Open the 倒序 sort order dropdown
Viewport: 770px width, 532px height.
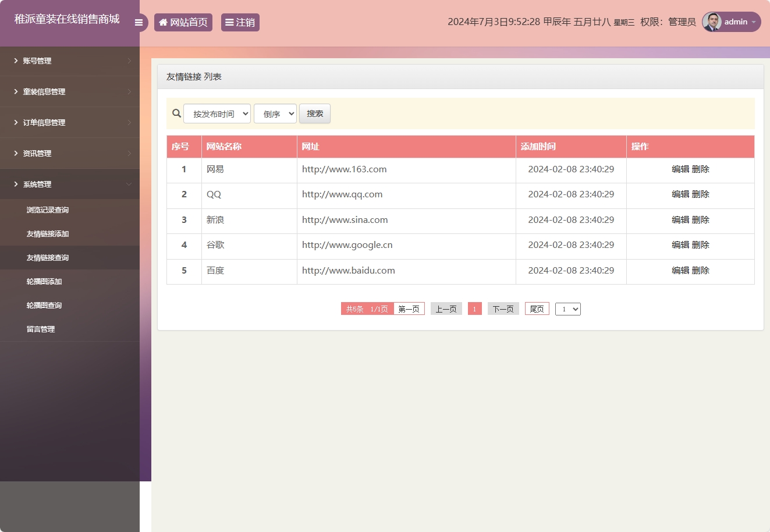(275, 114)
